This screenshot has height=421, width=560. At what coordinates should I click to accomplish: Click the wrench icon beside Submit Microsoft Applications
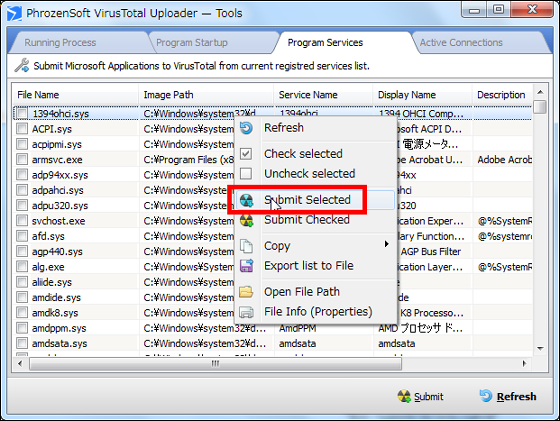tap(21, 65)
